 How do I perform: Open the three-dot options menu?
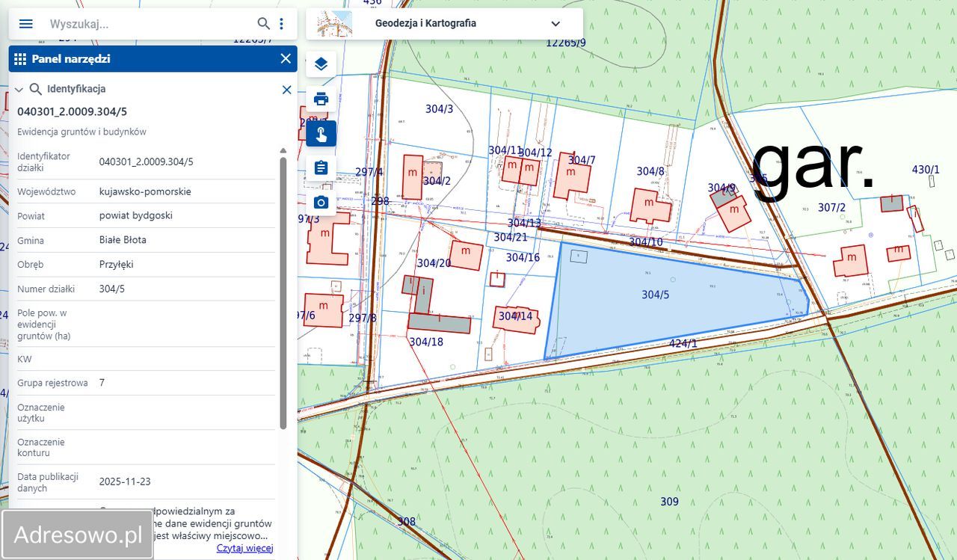[x=281, y=23]
